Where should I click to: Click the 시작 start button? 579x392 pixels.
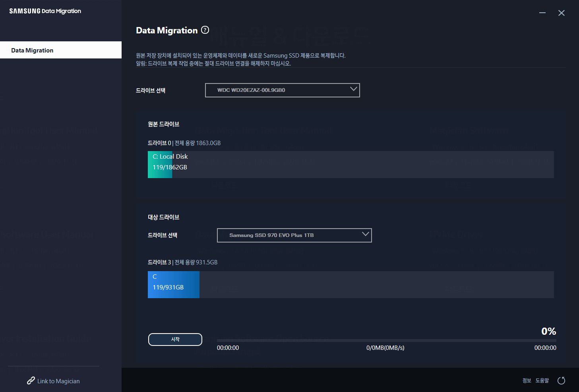(175, 340)
